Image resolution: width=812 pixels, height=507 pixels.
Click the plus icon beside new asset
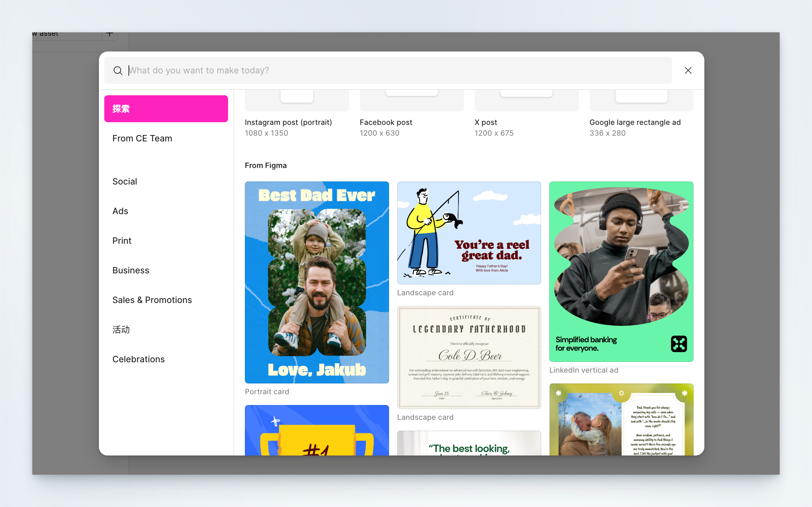110,34
